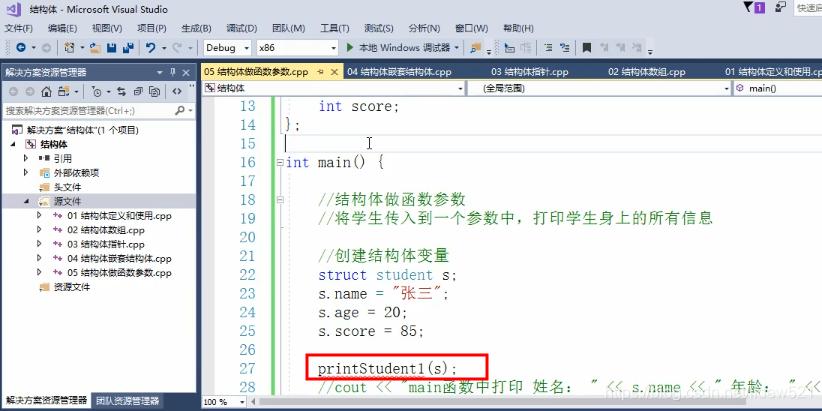Select 02 结构体数组.cpp in the tree

pyautogui.click(x=106, y=230)
